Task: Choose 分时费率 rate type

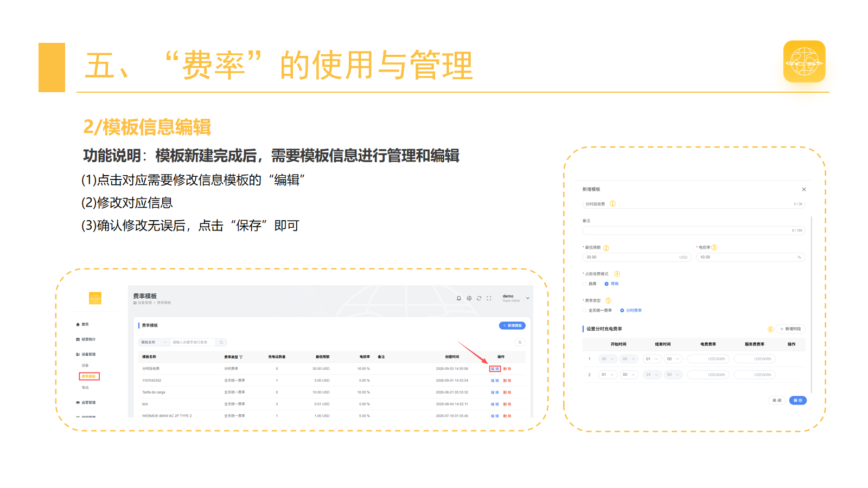Action: 631,310
